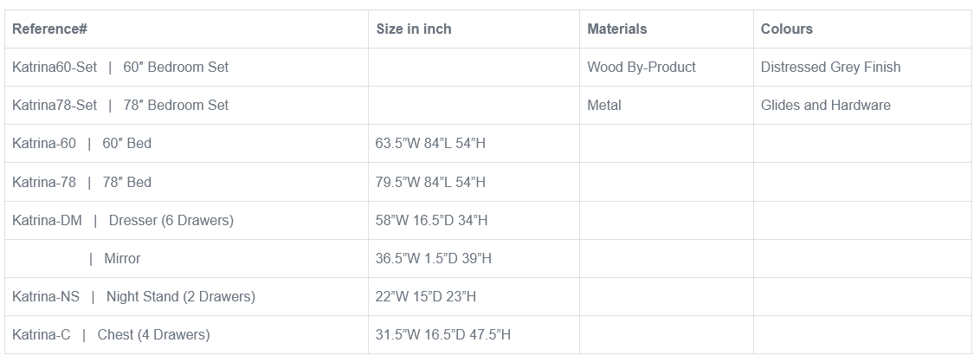This screenshot has width=980, height=362.
Task: Click the Katrina60-Set 60″ Bedroom Set cell
Action: point(120,68)
